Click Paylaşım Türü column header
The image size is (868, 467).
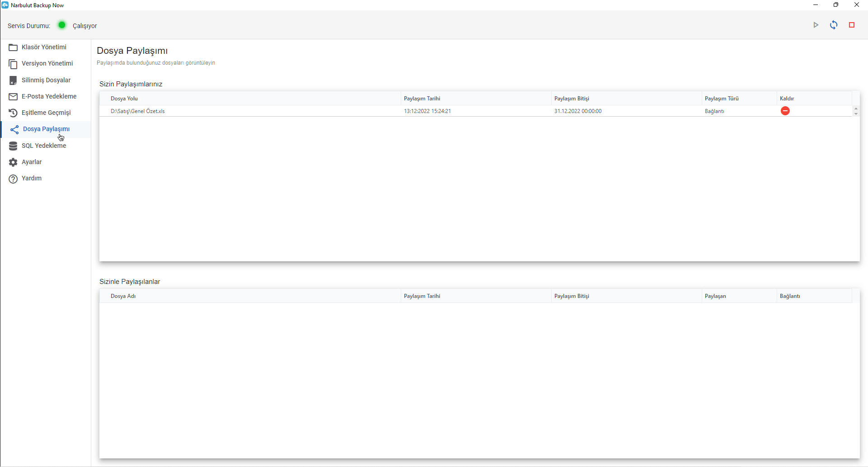[722, 99]
